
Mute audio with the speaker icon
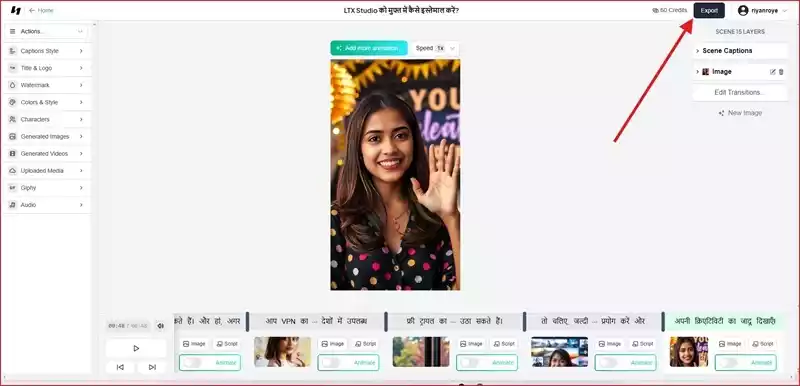point(160,326)
